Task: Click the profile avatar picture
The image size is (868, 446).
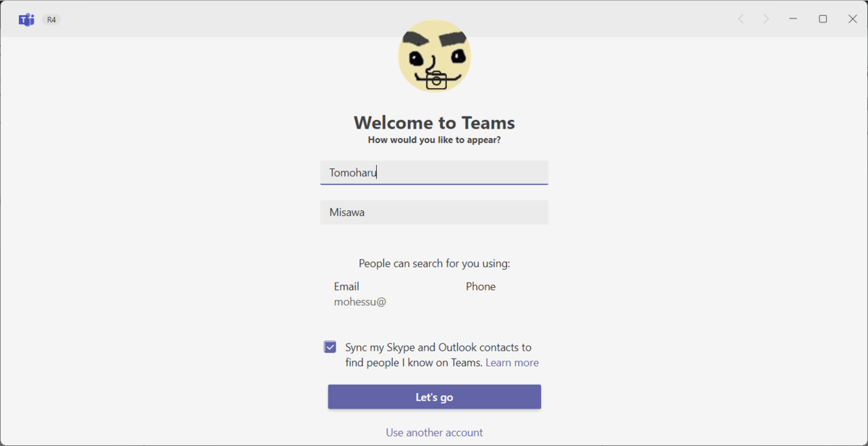Action: (434, 56)
